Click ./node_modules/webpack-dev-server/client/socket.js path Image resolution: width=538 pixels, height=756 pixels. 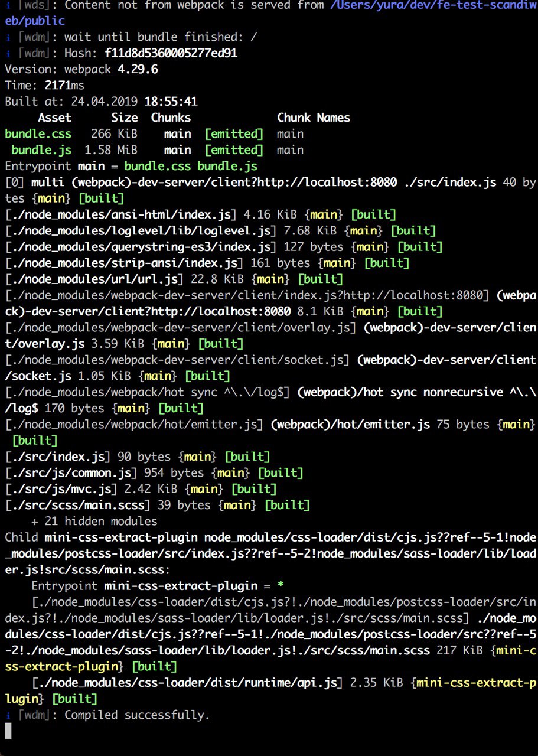(178, 360)
